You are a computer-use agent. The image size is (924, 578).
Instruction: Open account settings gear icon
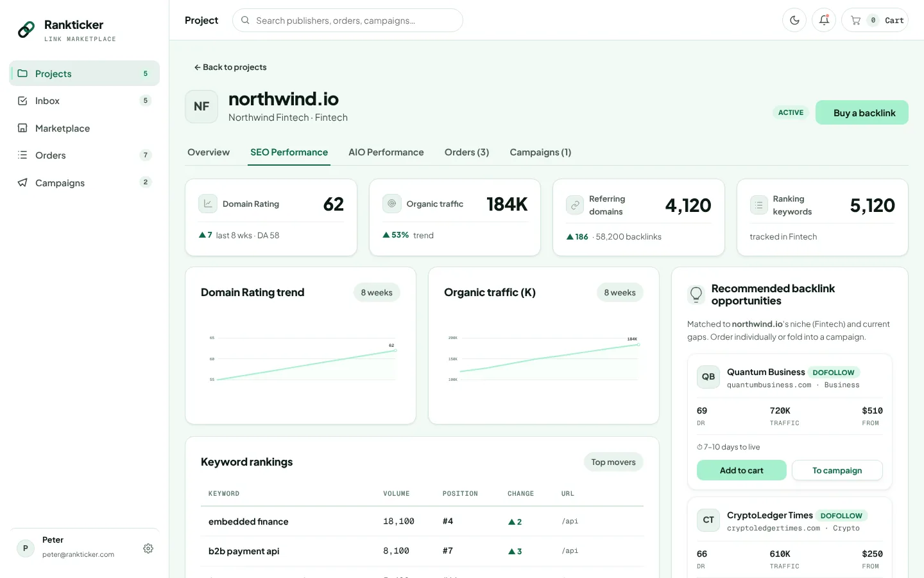(148, 548)
